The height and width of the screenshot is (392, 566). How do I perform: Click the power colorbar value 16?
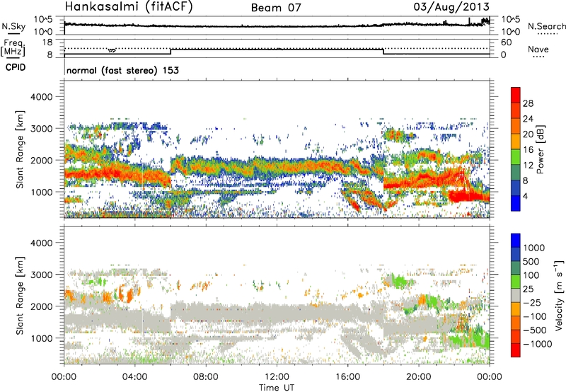point(528,149)
